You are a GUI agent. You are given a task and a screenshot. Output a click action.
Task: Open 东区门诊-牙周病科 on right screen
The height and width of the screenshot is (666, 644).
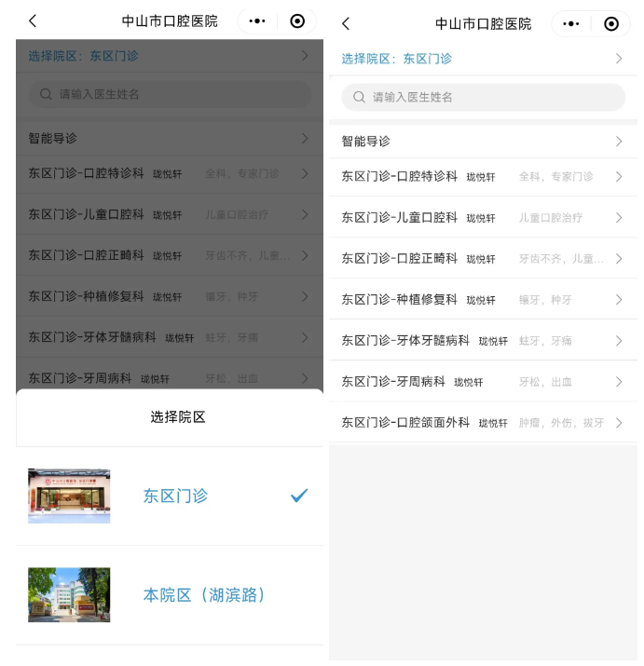click(x=392, y=381)
